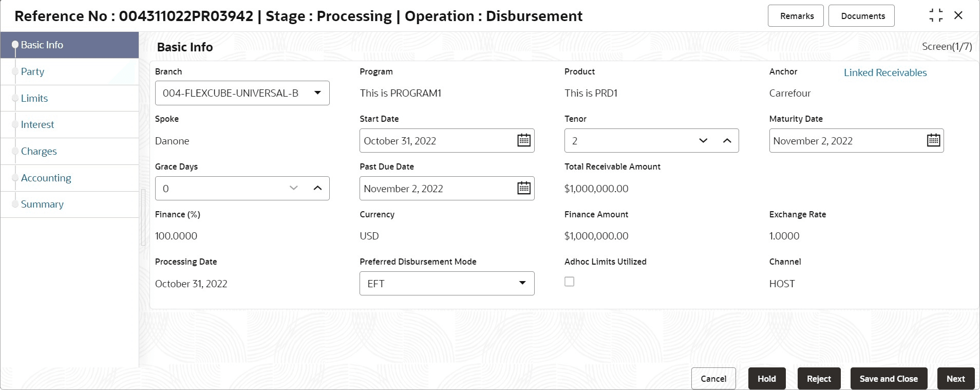The height and width of the screenshot is (390, 980).
Task: Click the sidebar collapse handle
Action: (x=143, y=217)
